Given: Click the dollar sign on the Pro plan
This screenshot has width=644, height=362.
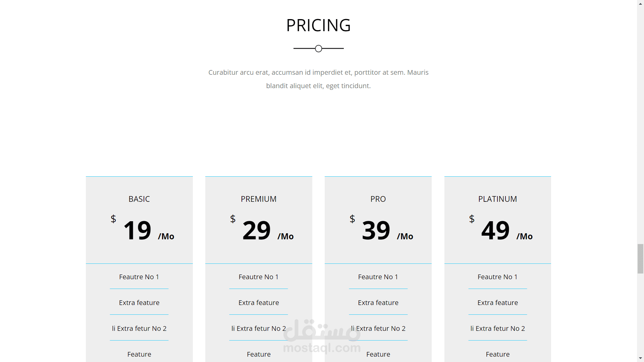Looking at the screenshot, I should (352, 219).
